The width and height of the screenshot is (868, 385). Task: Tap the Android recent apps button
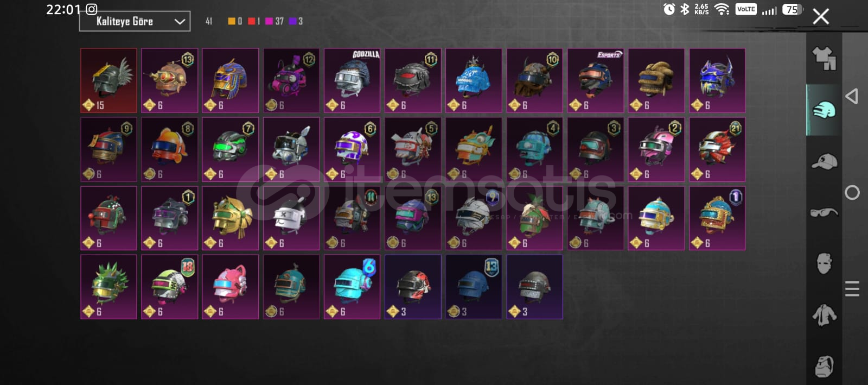(x=852, y=289)
